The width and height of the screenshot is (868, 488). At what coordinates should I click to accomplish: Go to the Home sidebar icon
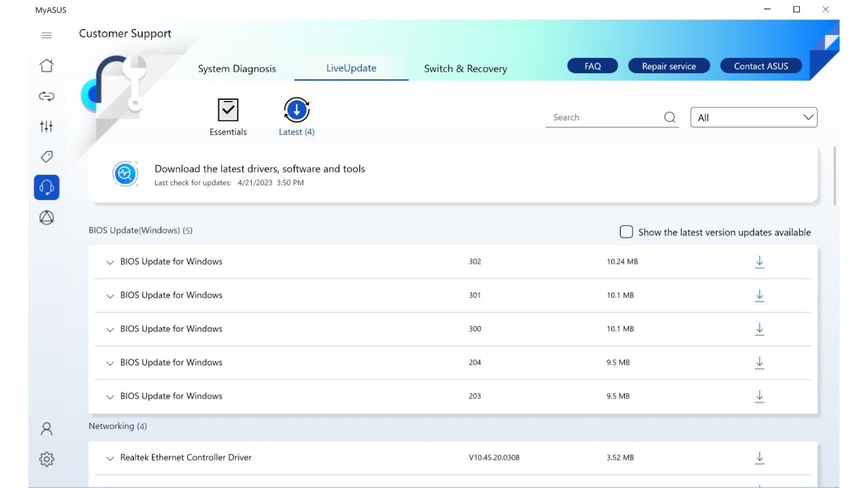(x=47, y=66)
